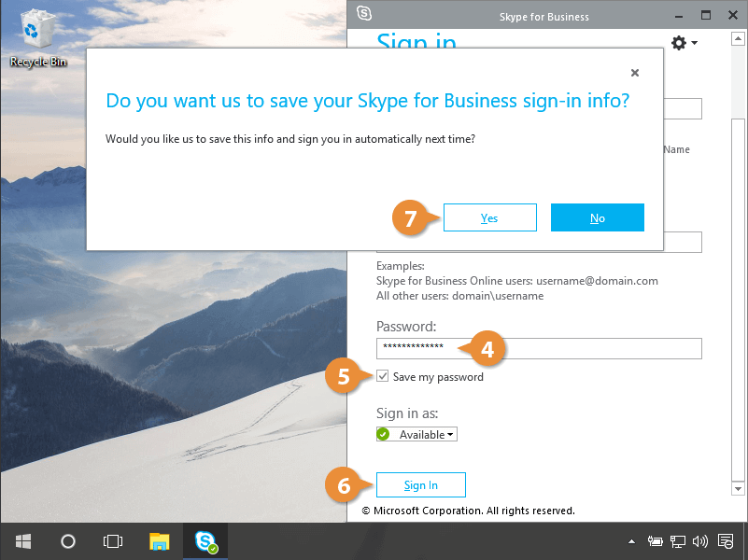
Task: Open the Action Center notifications icon
Action: click(726, 541)
